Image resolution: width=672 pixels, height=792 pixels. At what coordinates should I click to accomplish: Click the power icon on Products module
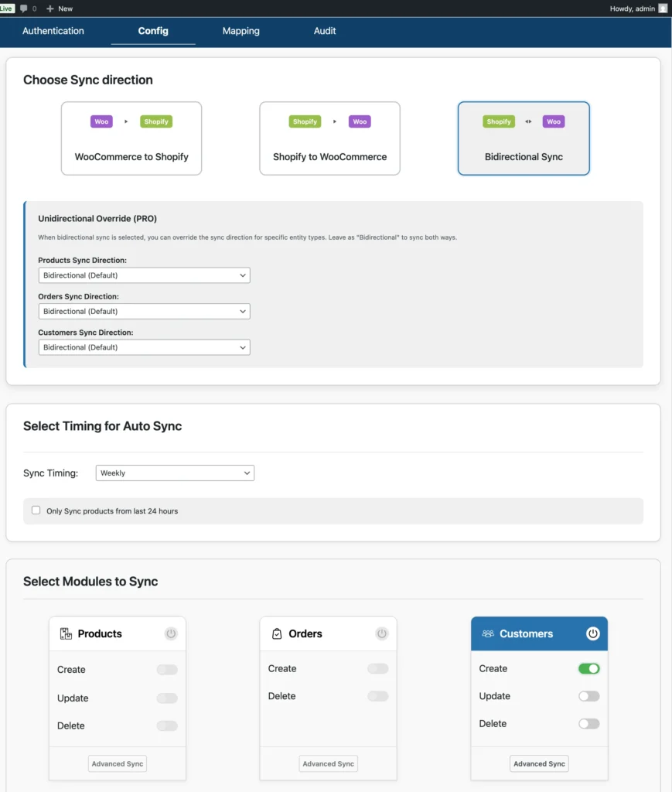click(x=170, y=633)
